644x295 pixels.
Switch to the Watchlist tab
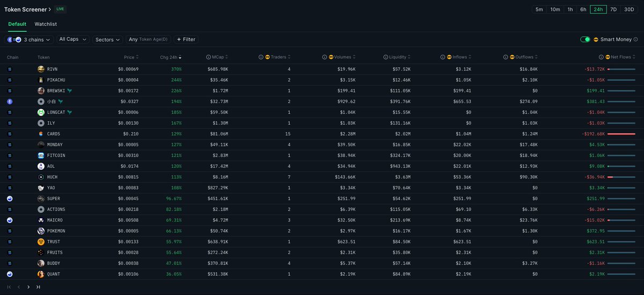(46, 24)
